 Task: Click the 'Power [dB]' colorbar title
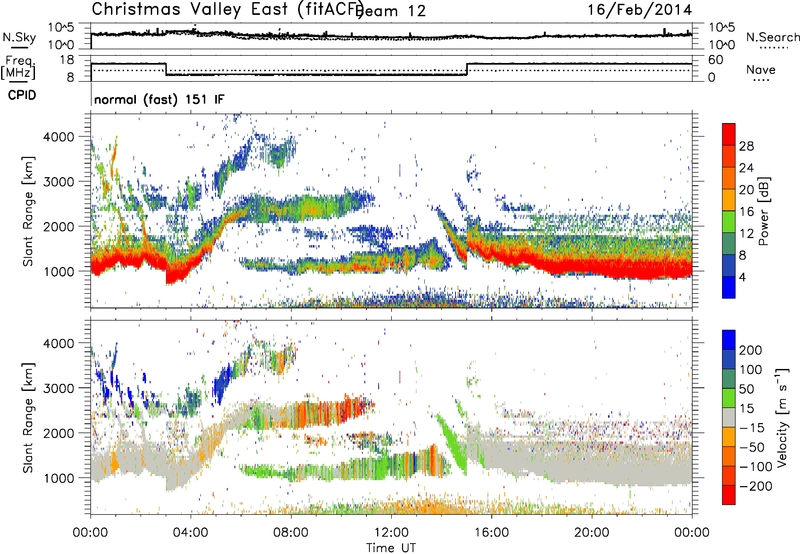click(764, 211)
